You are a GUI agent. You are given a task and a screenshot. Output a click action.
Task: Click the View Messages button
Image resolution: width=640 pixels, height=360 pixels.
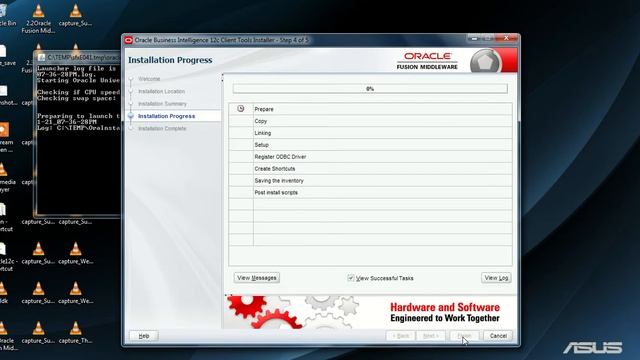(x=257, y=278)
